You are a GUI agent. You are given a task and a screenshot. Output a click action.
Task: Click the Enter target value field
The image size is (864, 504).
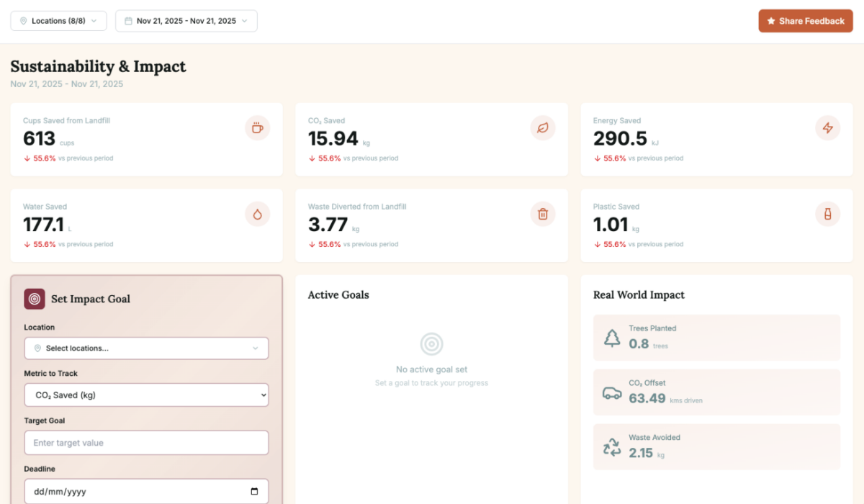click(146, 443)
